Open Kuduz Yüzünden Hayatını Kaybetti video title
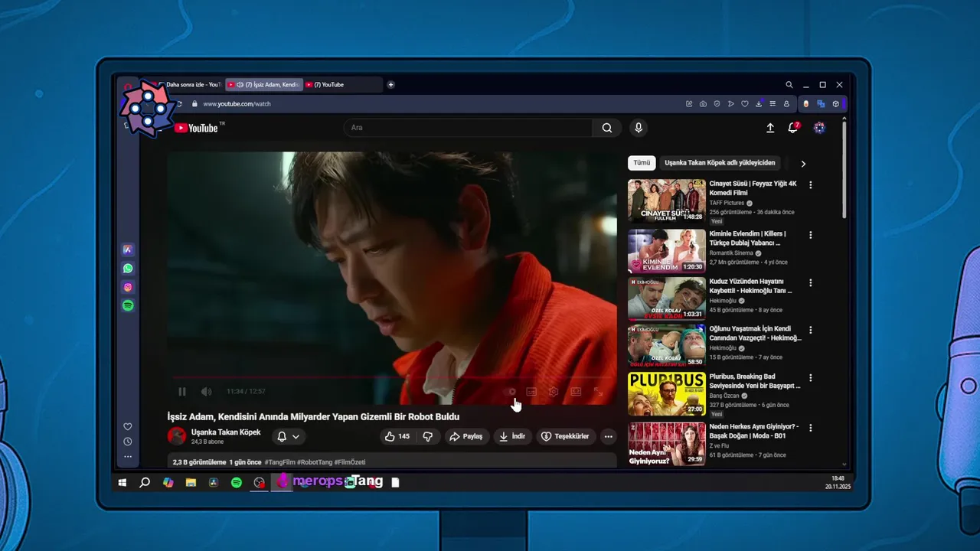This screenshot has height=551, width=980. (750, 286)
